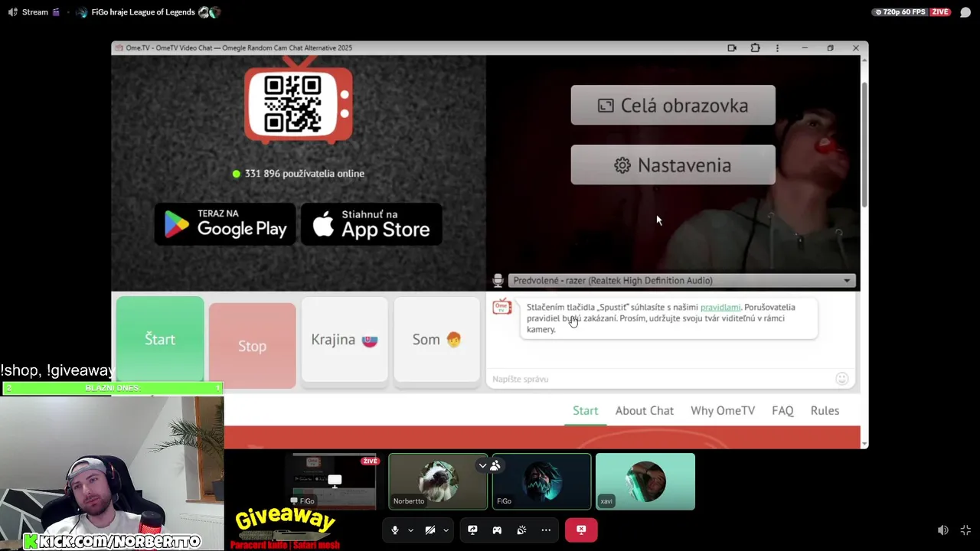
Task: Open the Why OmeTV tab
Action: pos(723,411)
